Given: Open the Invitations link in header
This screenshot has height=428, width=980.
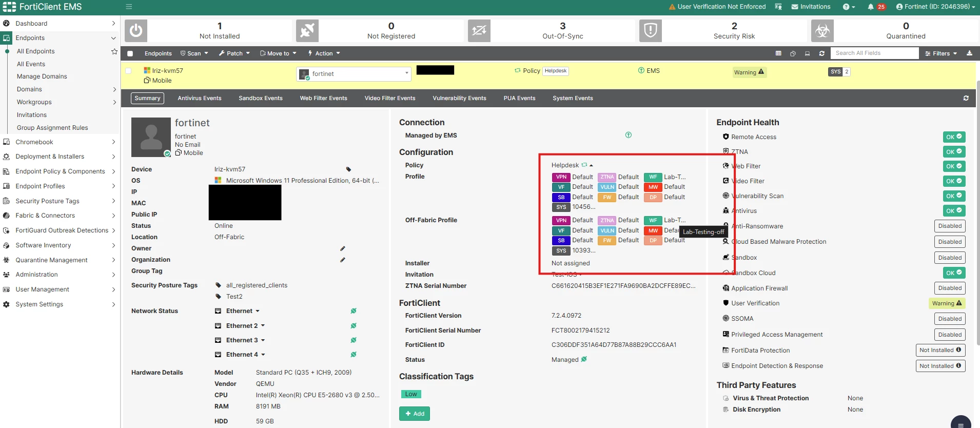Looking at the screenshot, I should click(x=811, y=7).
